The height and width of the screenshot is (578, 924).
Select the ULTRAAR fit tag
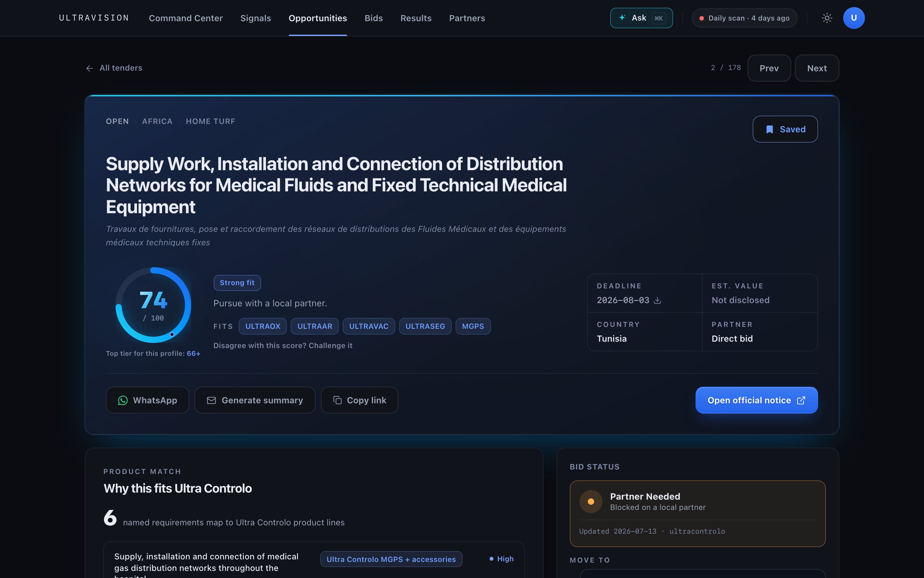315,326
